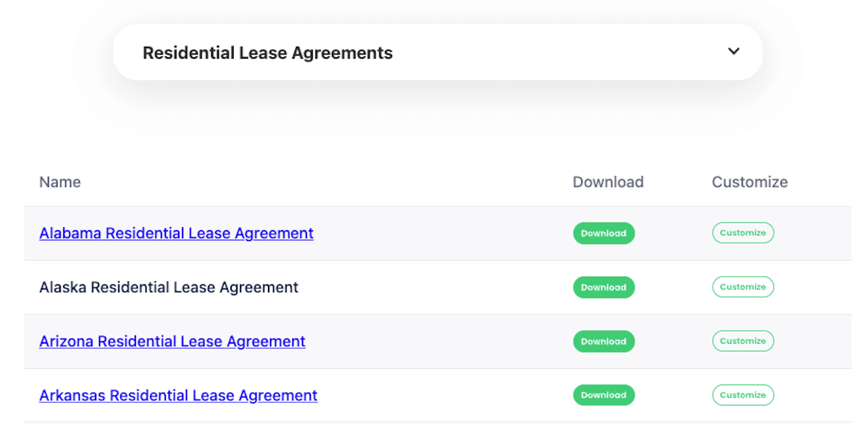Download the Alaska lease agreement
The image size is (868, 424).
(x=603, y=288)
